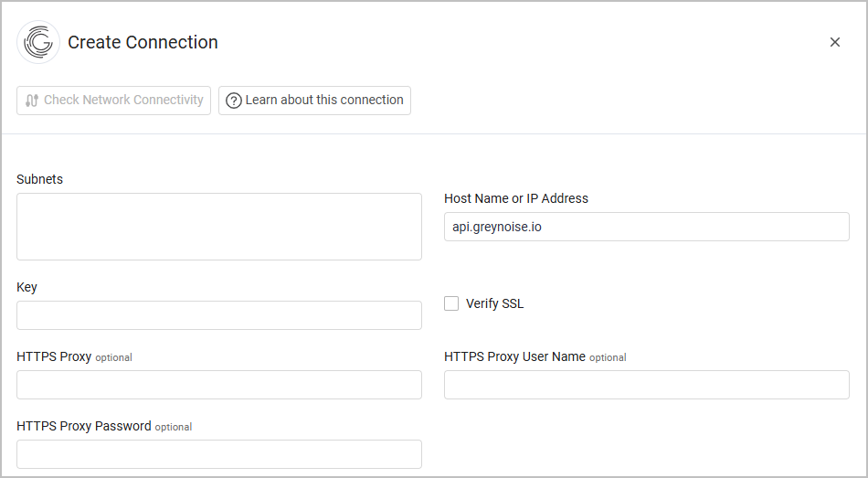Select the HTTPS Proxy input field

[x=219, y=385]
